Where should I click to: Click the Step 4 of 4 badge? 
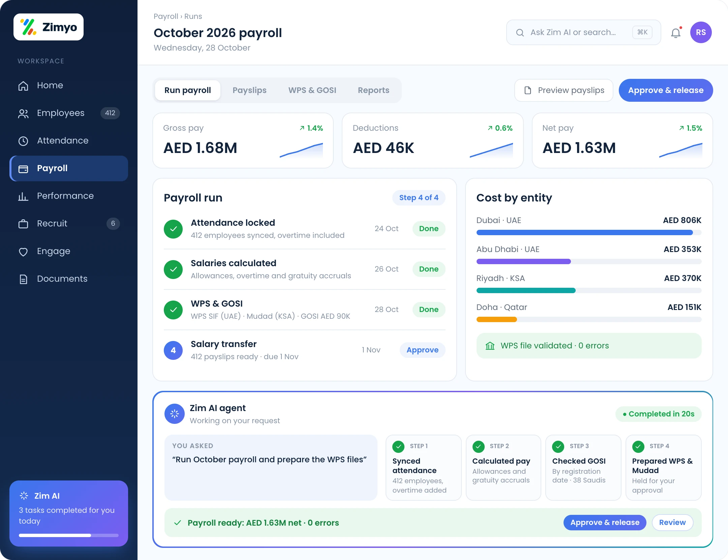coord(419,198)
